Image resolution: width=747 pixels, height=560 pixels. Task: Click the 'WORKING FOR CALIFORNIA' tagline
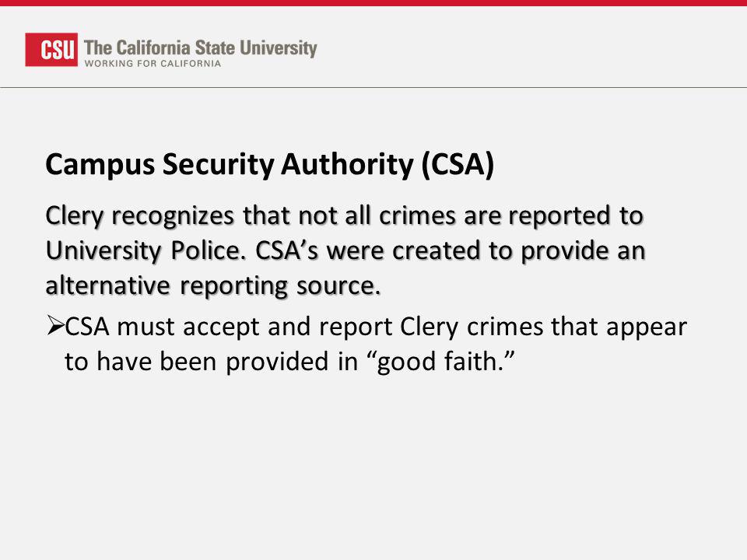[153, 63]
